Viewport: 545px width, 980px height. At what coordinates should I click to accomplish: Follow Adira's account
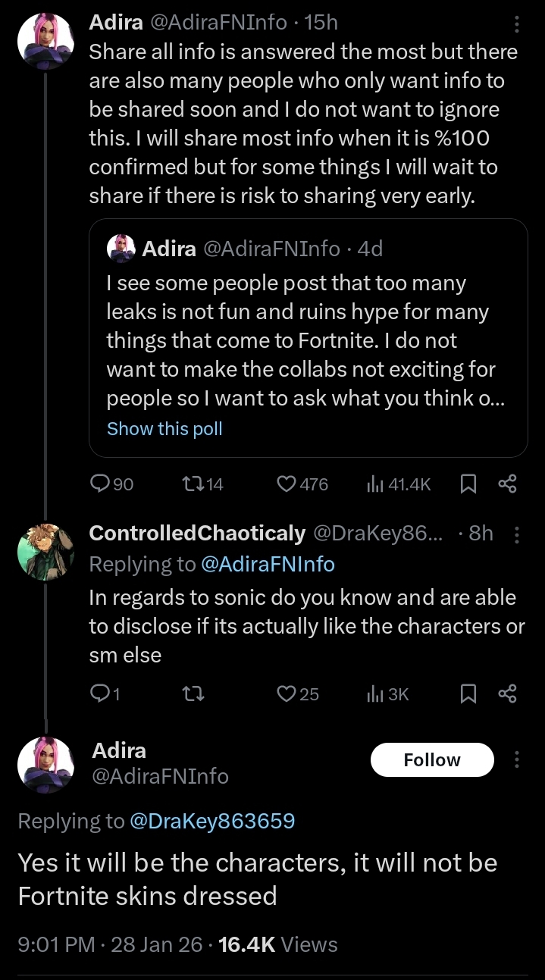click(x=431, y=759)
